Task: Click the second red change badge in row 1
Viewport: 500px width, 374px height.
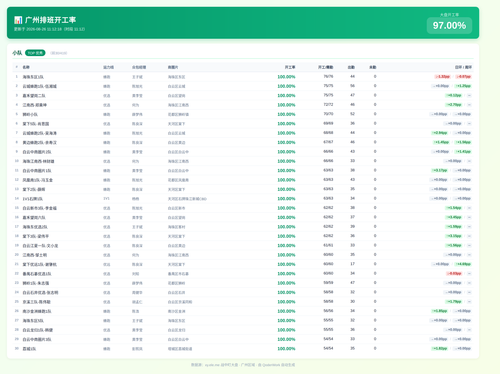Action: tap(464, 77)
